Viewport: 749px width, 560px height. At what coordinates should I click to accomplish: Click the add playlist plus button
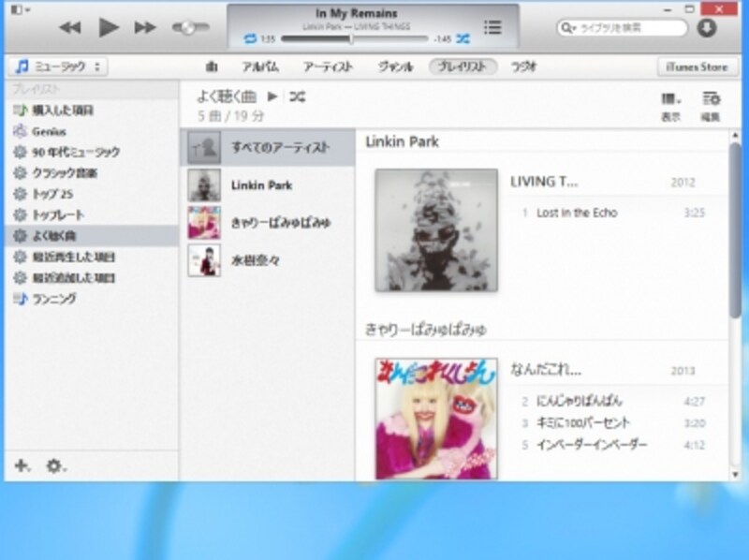click(22, 464)
